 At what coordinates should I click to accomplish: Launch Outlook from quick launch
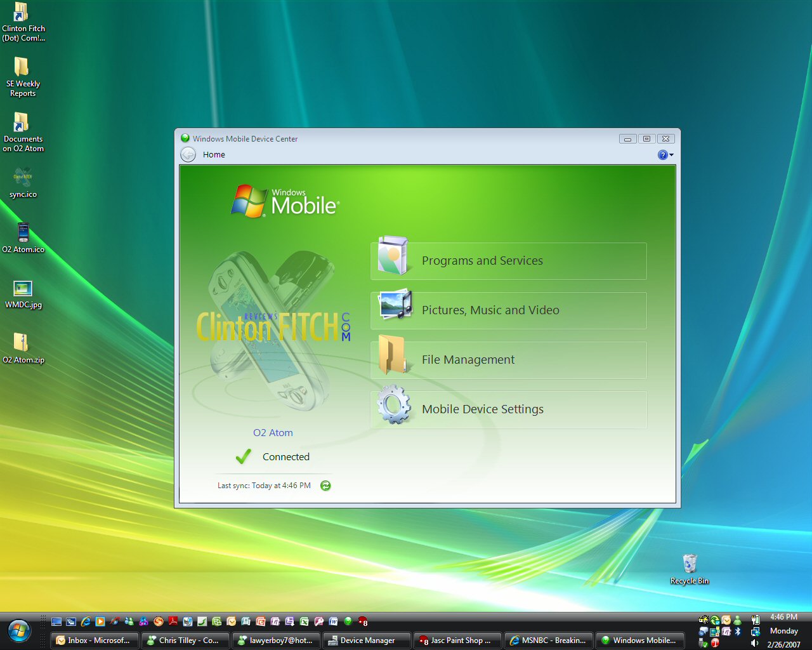tap(231, 622)
